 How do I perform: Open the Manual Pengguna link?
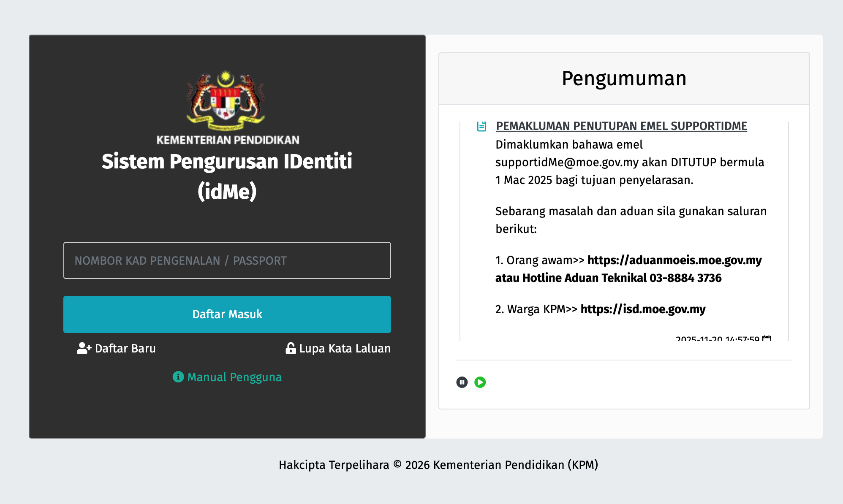(x=227, y=377)
